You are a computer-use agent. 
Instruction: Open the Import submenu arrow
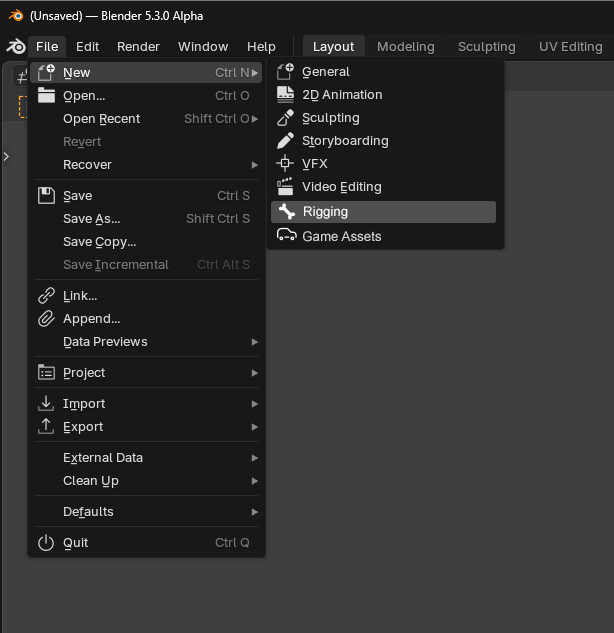point(255,404)
